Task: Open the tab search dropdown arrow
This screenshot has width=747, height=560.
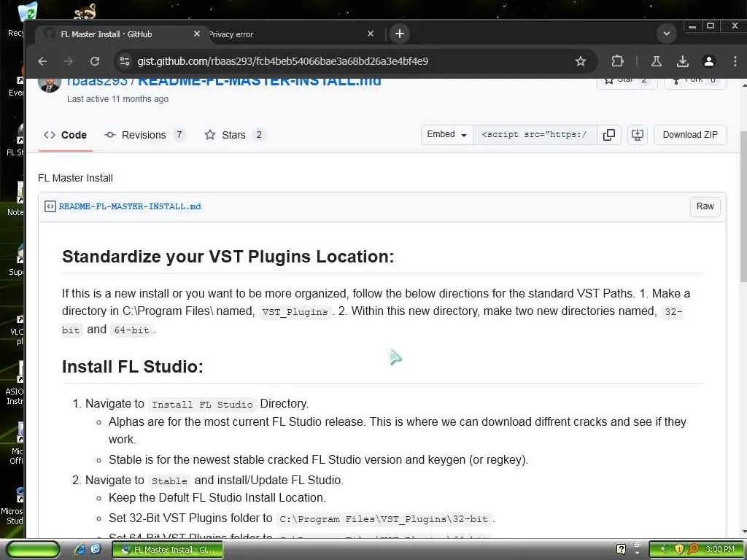Action: 667,34
